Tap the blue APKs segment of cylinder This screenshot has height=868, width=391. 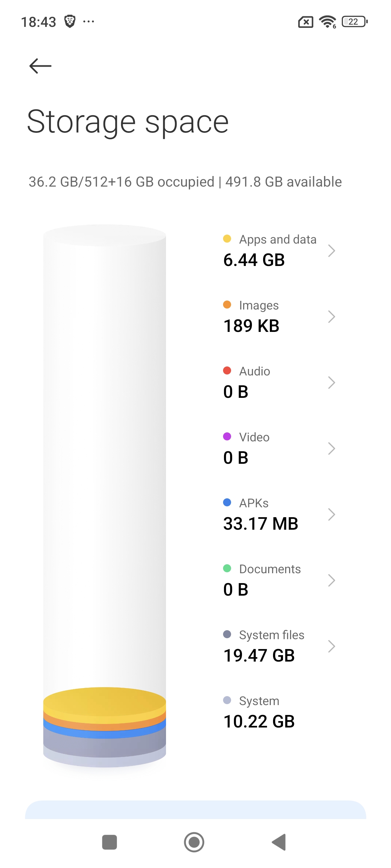click(x=104, y=734)
